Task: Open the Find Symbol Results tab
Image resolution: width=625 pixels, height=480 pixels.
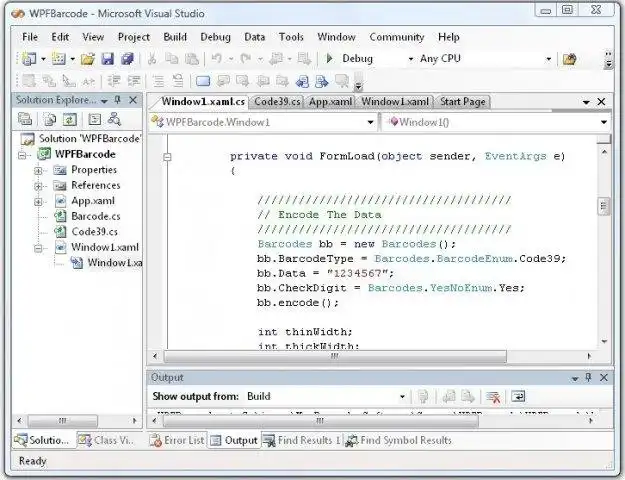Action: coord(398,440)
